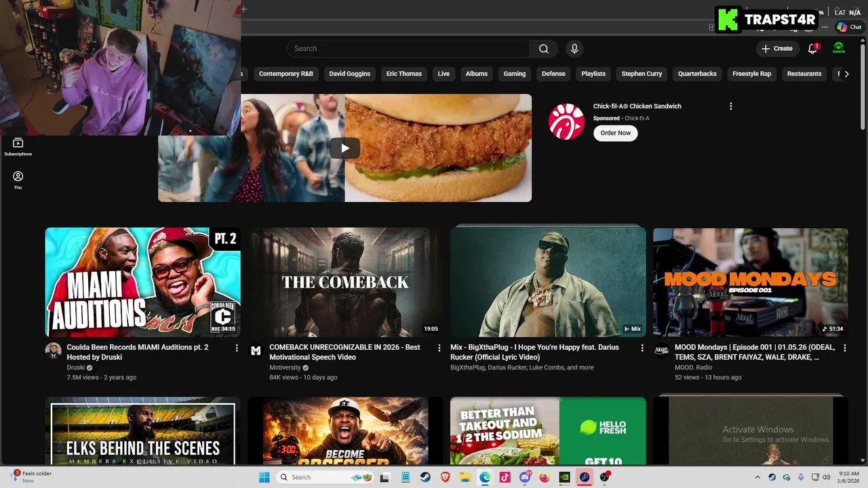Select the Playlists chip

click(593, 74)
